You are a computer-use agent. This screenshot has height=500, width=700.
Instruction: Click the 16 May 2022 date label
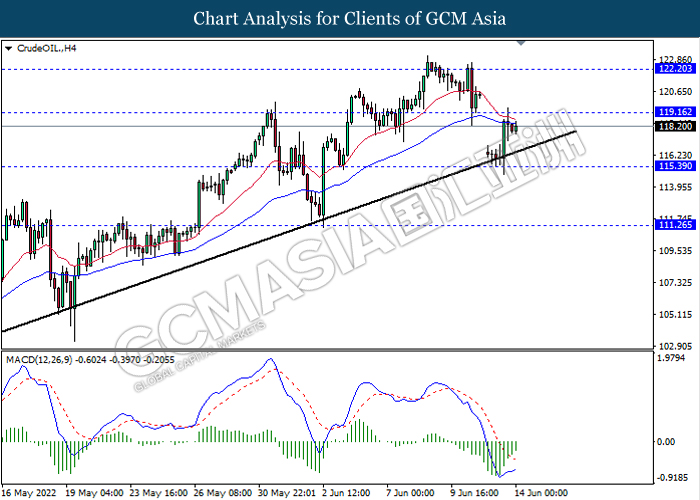coord(29,493)
